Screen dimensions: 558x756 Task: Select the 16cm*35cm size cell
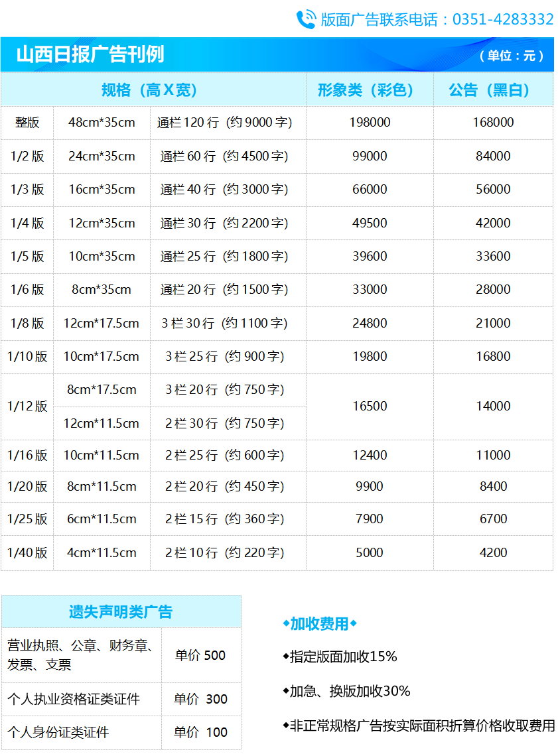(102, 190)
